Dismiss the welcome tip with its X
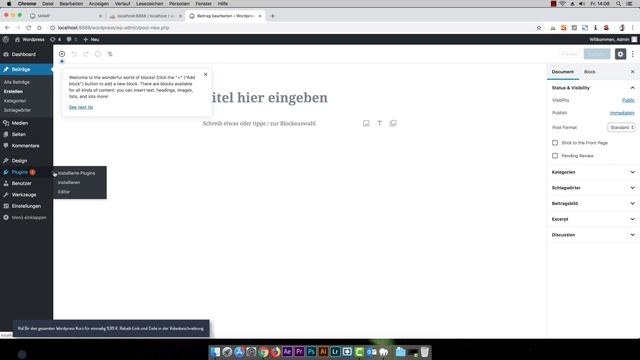Image resolution: width=640 pixels, height=360 pixels. [206, 74]
